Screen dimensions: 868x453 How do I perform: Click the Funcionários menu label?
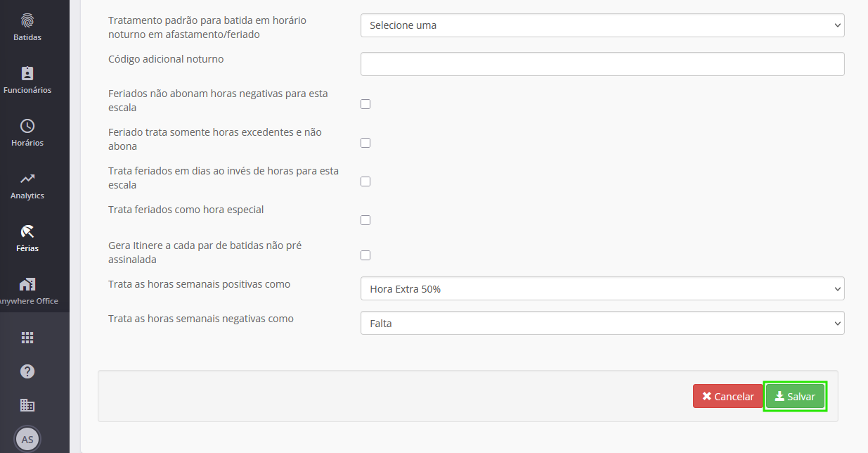(x=27, y=90)
